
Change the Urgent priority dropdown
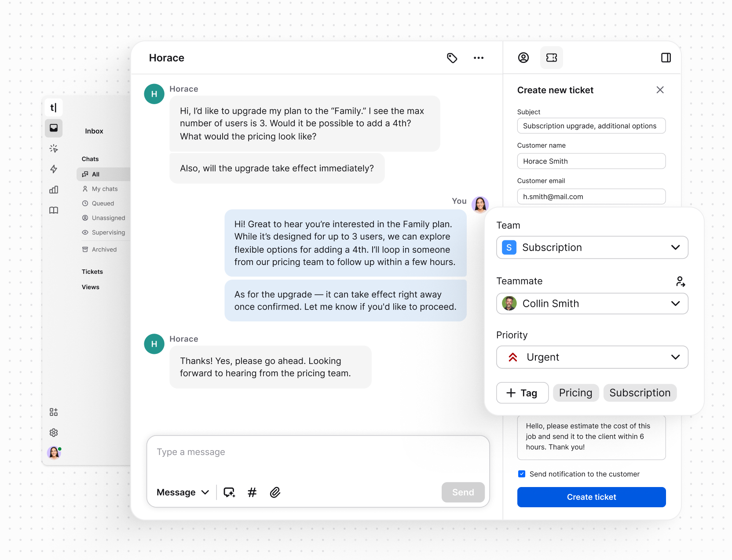(592, 357)
